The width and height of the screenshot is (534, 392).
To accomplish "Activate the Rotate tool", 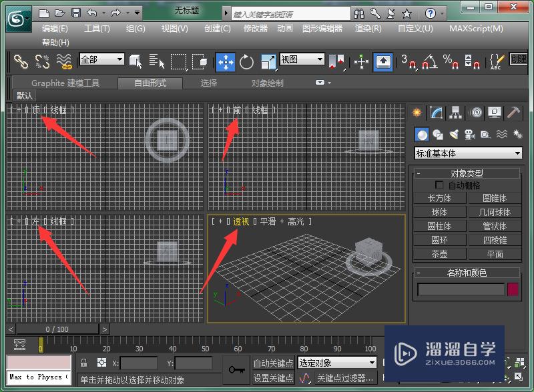I will click(x=247, y=62).
